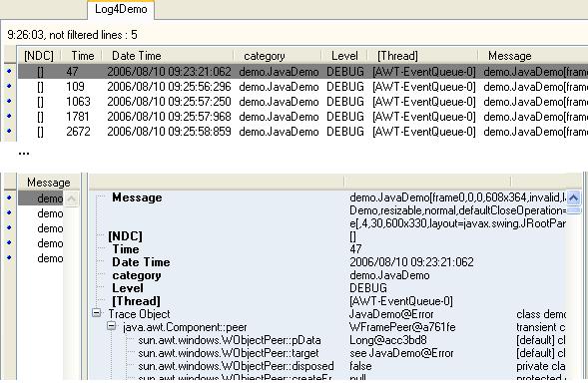Select the [NDC] property in details tree
Image resolution: width=588 pixels, height=383 pixels.
point(125,236)
